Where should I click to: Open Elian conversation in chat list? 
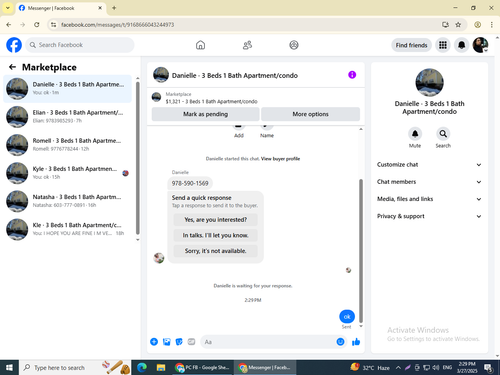coord(68,117)
